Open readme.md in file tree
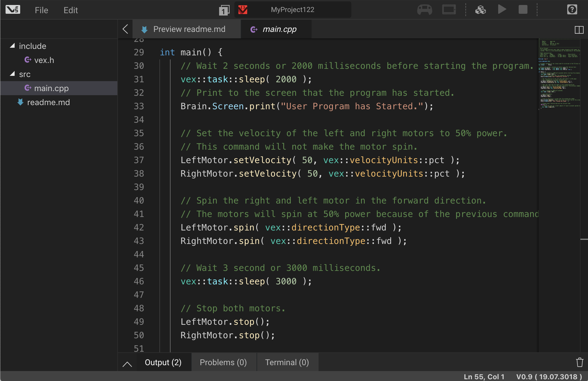Image resolution: width=588 pixels, height=381 pixels. click(x=49, y=102)
